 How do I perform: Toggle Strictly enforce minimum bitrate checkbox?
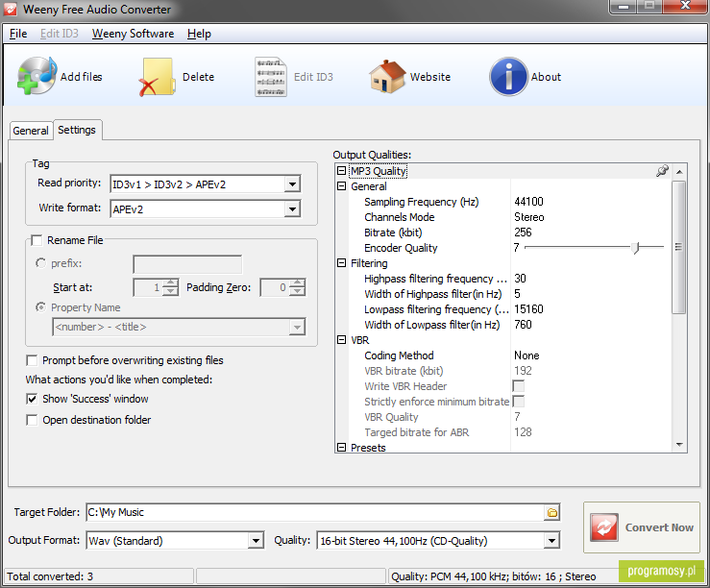click(519, 402)
